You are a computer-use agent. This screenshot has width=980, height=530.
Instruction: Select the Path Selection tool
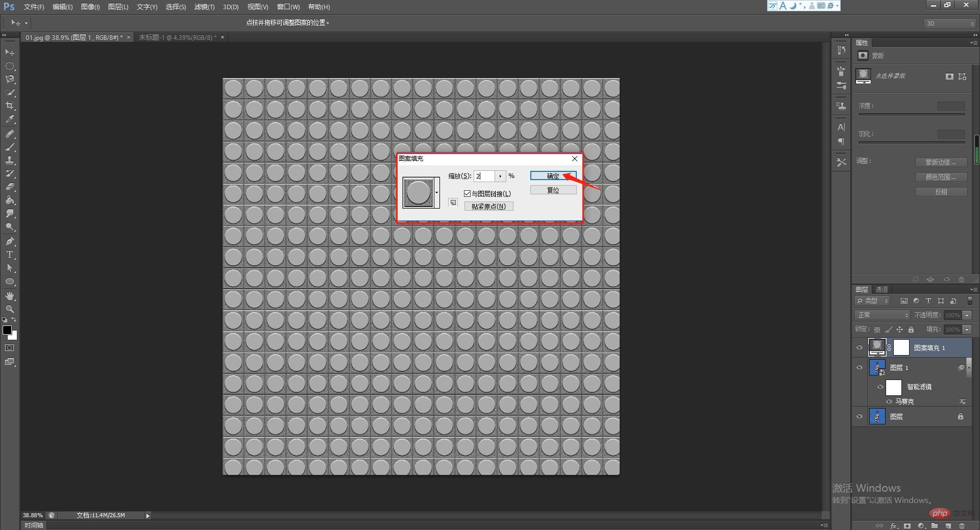point(10,268)
